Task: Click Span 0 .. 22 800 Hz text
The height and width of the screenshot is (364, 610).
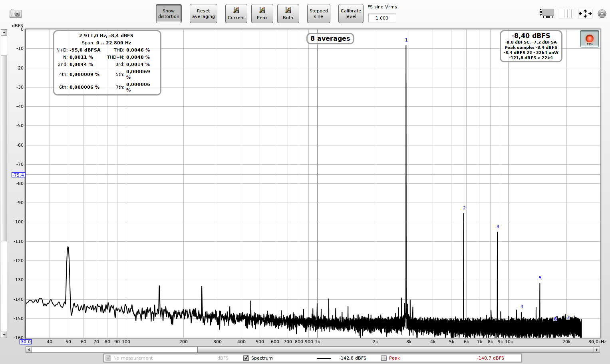Action: (106, 43)
